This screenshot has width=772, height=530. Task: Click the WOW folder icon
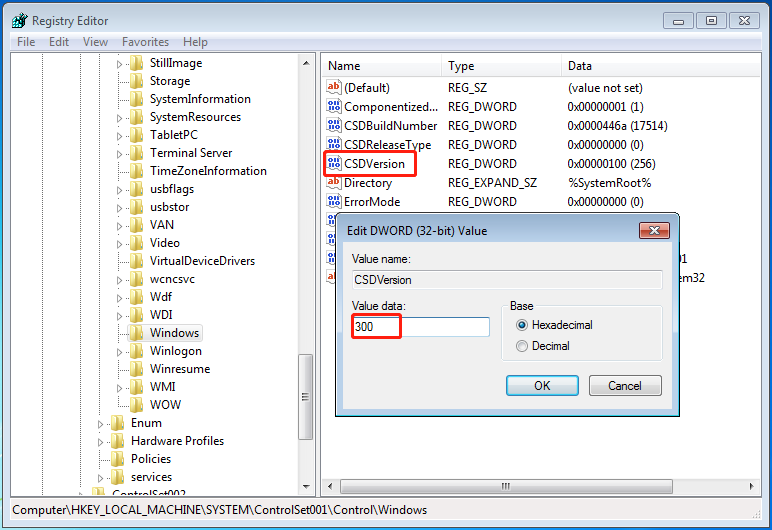tap(136, 404)
